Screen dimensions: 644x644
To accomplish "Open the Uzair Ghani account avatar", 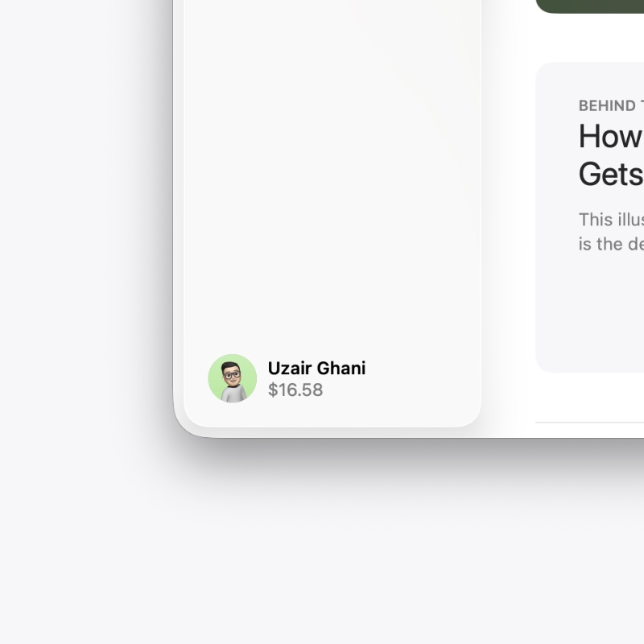I will 232,378.
